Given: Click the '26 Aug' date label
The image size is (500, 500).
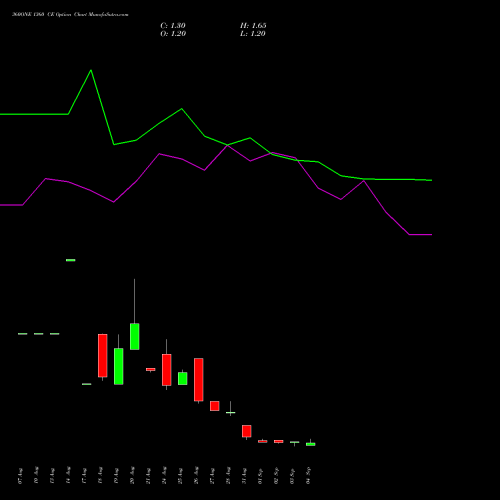Looking at the screenshot, I should pyautogui.click(x=196, y=476).
